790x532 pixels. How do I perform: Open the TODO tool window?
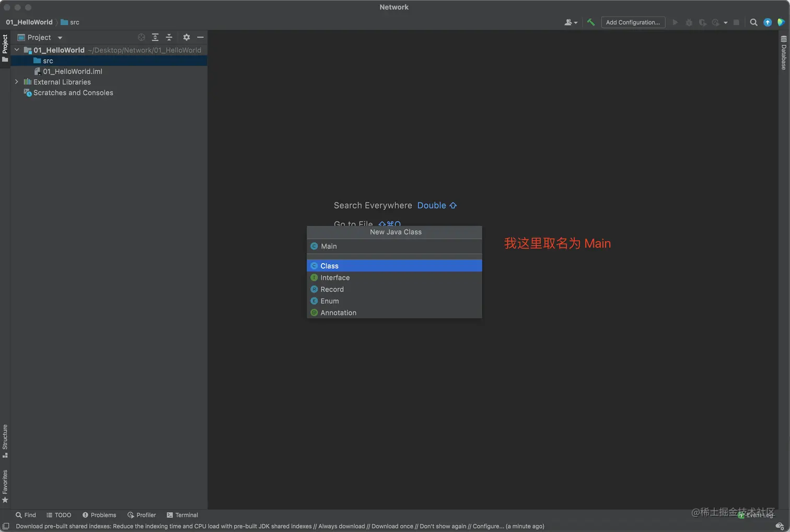click(x=59, y=515)
